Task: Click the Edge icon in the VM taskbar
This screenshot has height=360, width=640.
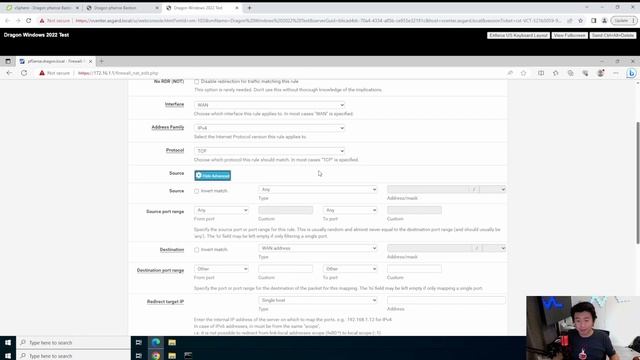Action: [156, 343]
